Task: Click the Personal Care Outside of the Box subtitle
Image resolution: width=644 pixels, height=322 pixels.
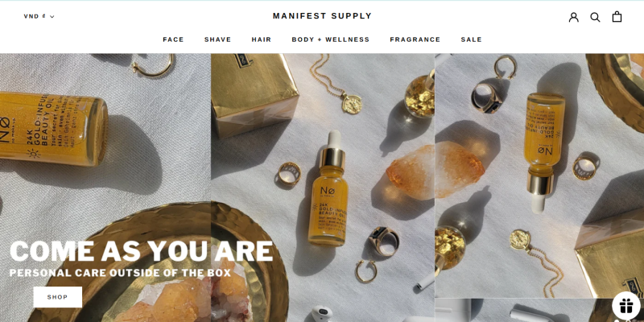Action: (120, 273)
